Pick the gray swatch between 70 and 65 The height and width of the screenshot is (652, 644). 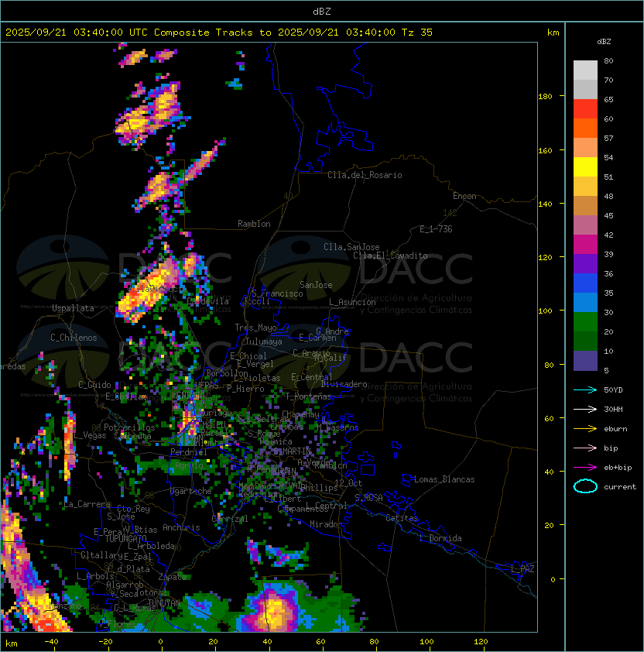click(x=585, y=89)
